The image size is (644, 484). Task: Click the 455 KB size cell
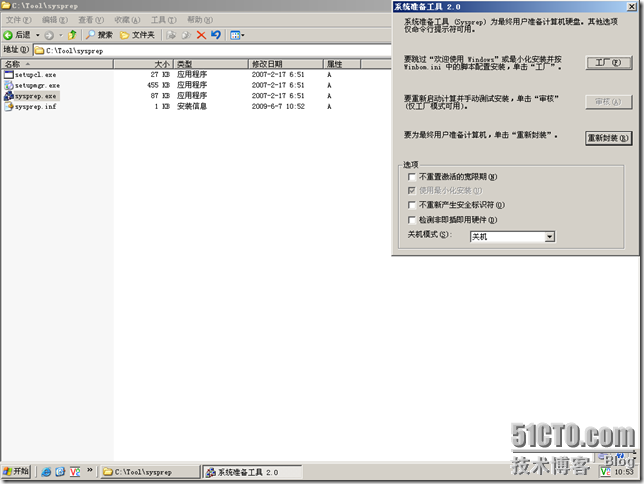[x=159, y=85]
